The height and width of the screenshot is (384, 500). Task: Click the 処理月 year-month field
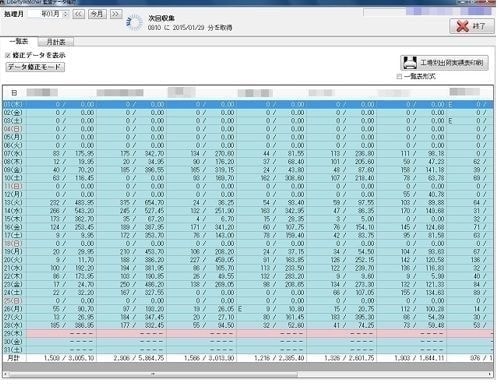(46, 14)
